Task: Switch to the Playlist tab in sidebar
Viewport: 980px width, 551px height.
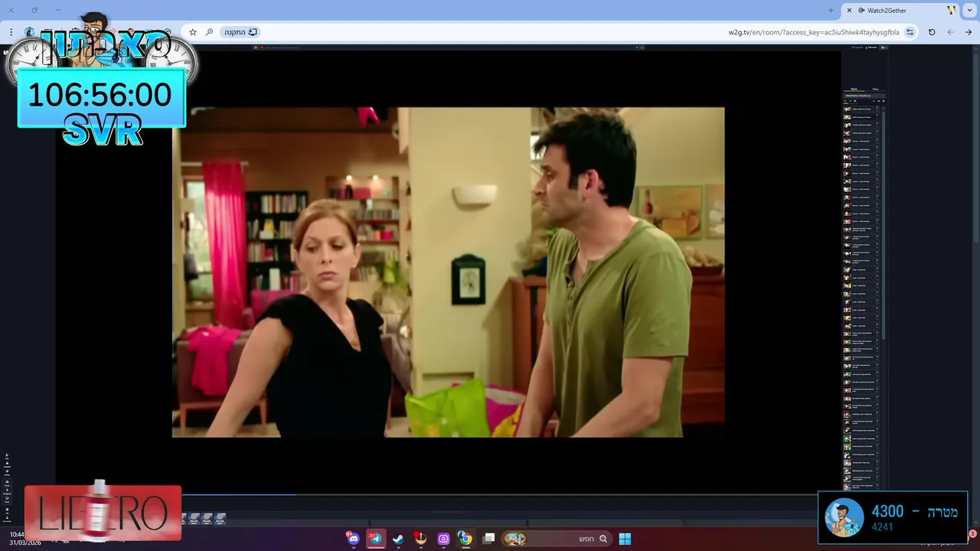Action: [x=854, y=89]
